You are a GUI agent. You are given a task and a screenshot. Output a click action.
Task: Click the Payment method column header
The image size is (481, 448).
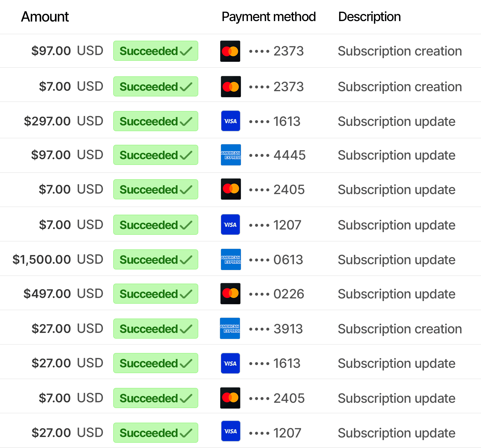click(268, 17)
